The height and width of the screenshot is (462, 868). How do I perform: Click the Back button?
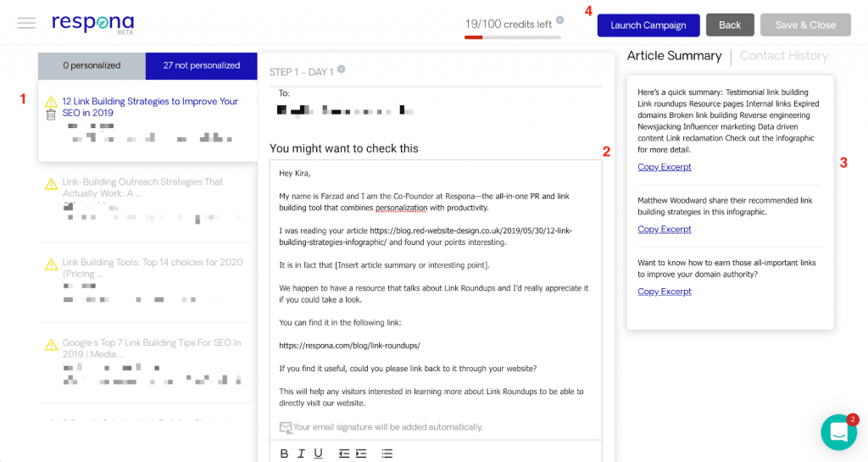point(730,25)
